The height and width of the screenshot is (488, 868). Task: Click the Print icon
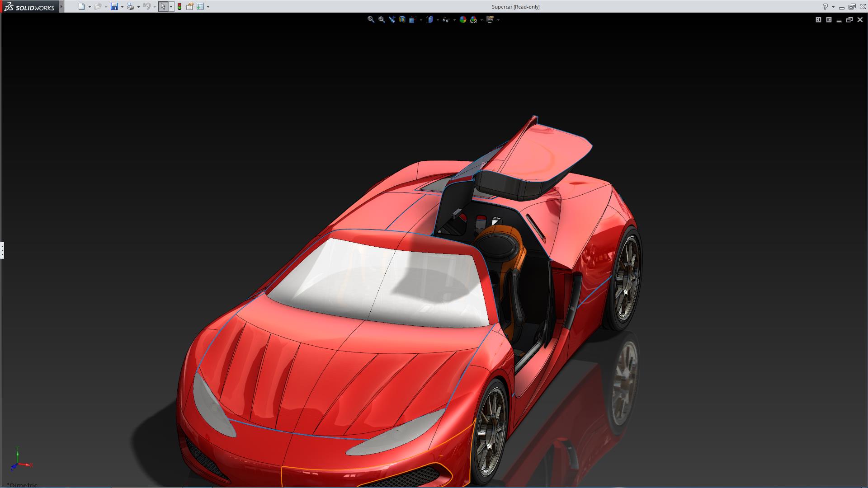(x=130, y=6)
